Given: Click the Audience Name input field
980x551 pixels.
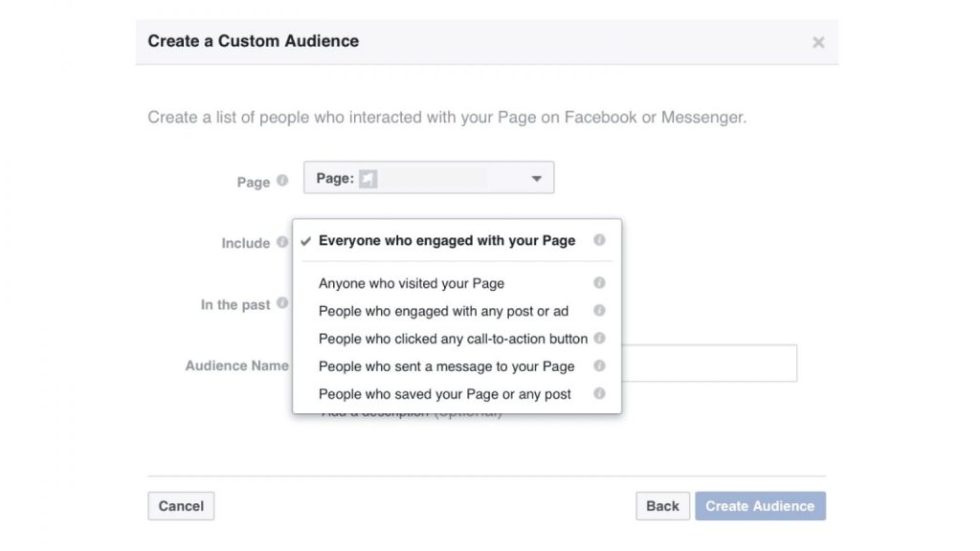Looking at the screenshot, I should (x=709, y=363).
